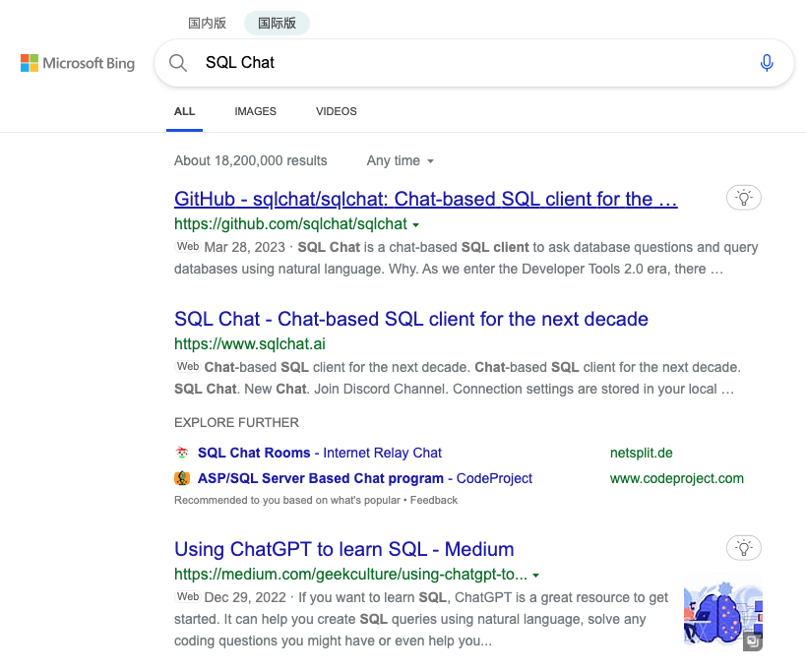Activate the microphone voice search icon
The image size is (806, 672).
pyautogui.click(x=767, y=63)
